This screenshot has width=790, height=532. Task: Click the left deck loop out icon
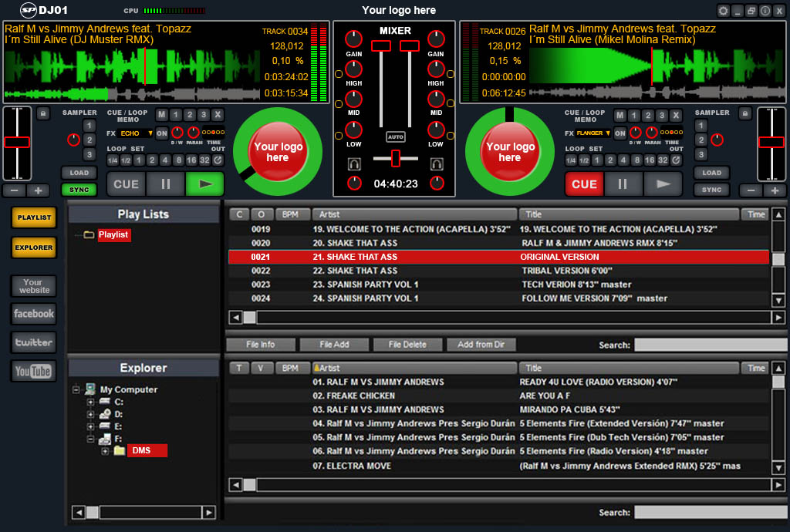(218, 160)
